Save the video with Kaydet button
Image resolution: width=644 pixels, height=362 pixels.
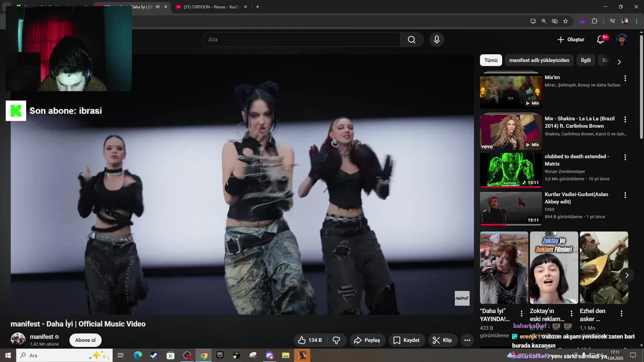(x=407, y=340)
